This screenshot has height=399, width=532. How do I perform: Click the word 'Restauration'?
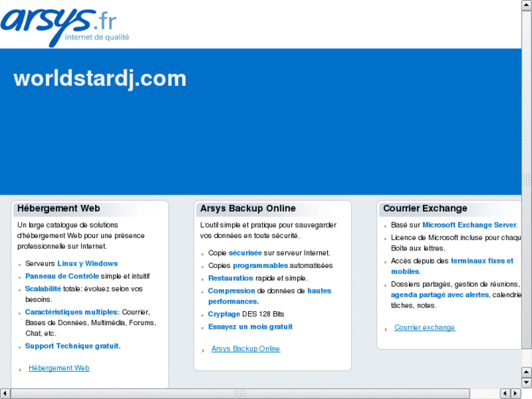231,278
